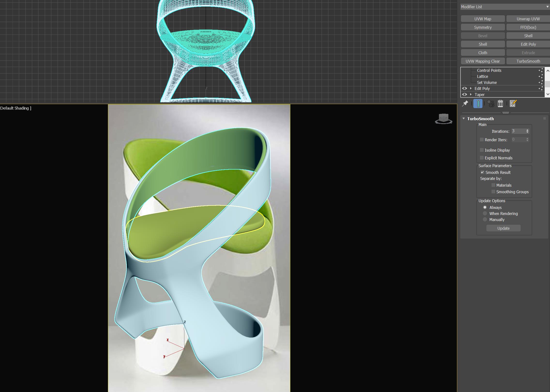Click the Update button
This screenshot has width=550, height=392.
[503, 228]
